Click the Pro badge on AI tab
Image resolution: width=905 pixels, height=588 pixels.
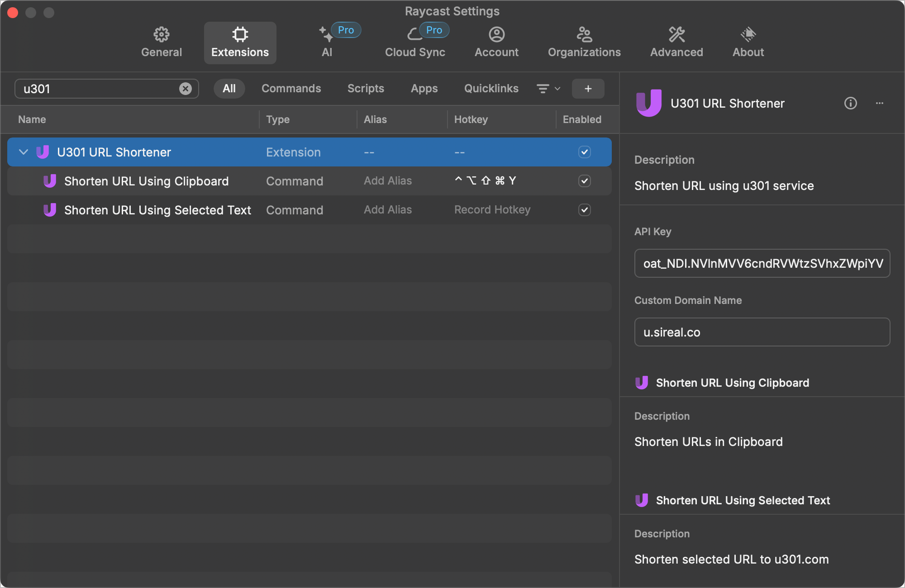click(346, 30)
